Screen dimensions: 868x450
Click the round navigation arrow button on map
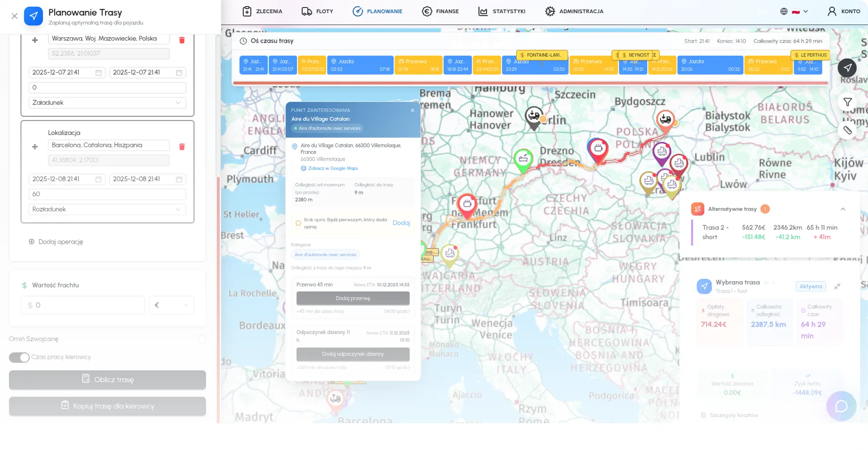847,68
